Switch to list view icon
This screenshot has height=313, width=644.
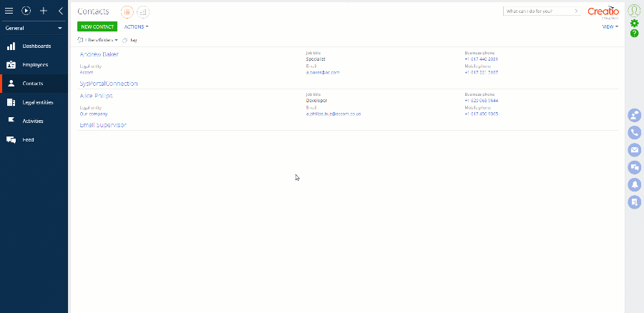[127, 12]
